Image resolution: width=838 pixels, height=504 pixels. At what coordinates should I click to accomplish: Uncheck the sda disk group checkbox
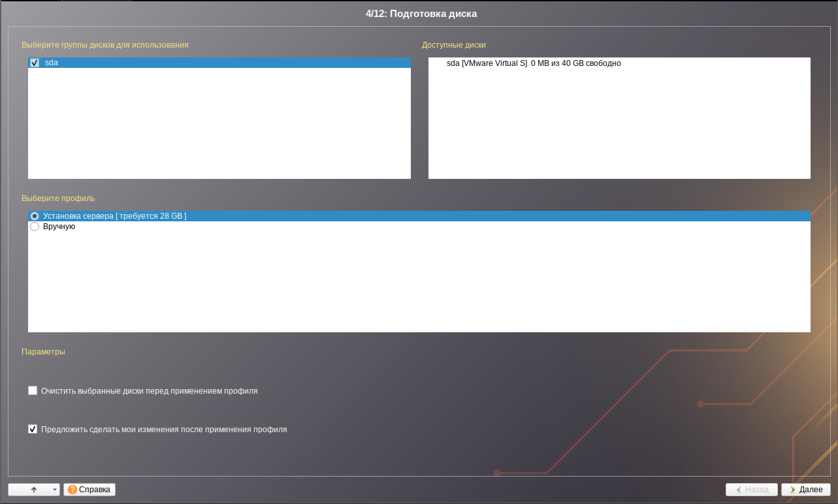point(35,63)
